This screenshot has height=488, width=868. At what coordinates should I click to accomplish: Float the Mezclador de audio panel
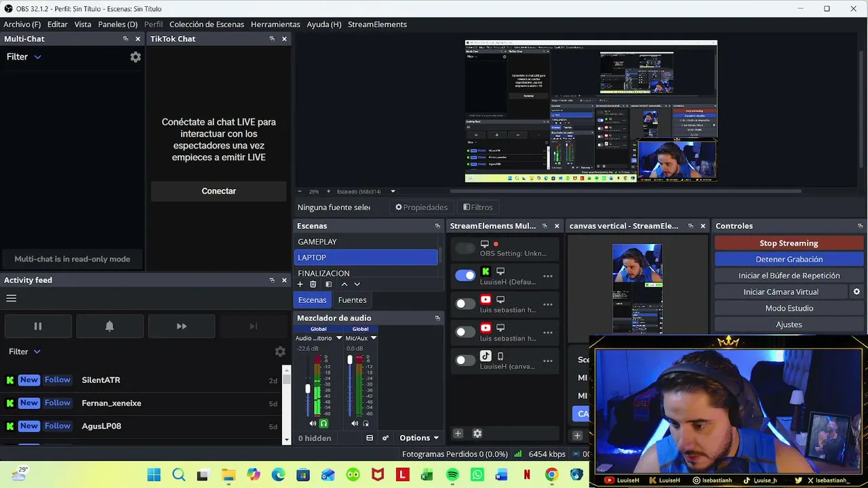pos(437,318)
